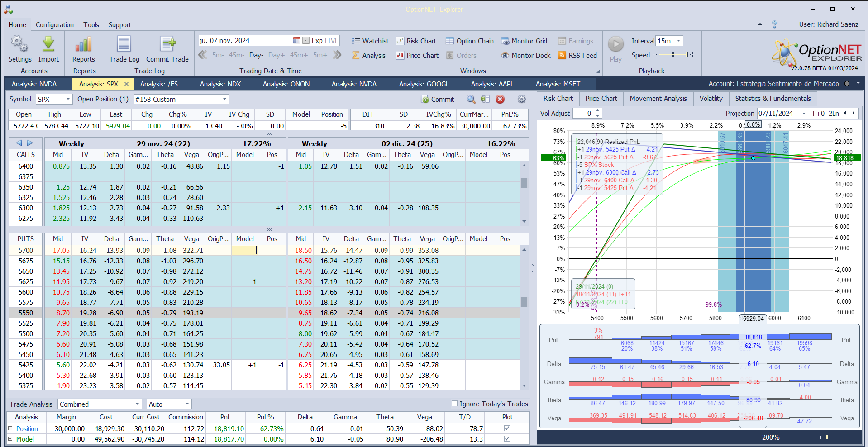Open the RSS Feed window

click(x=577, y=56)
